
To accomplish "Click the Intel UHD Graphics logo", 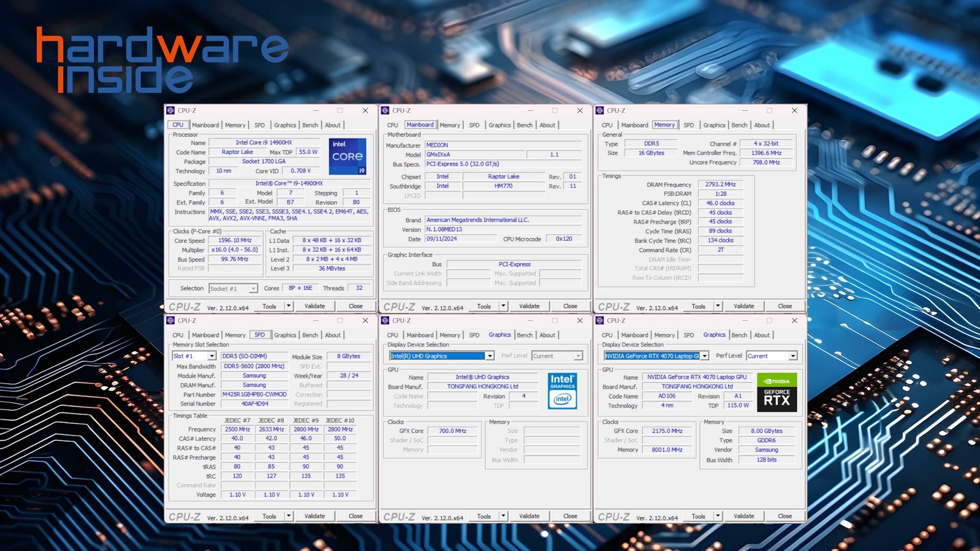I will tap(562, 391).
